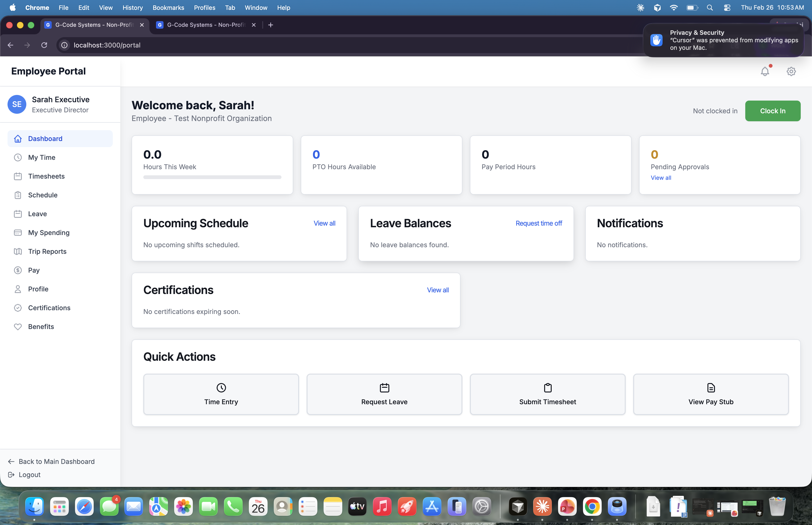This screenshot has width=812, height=525.
Task: Open the Request Leave quick action
Action: click(x=384, y=394)
